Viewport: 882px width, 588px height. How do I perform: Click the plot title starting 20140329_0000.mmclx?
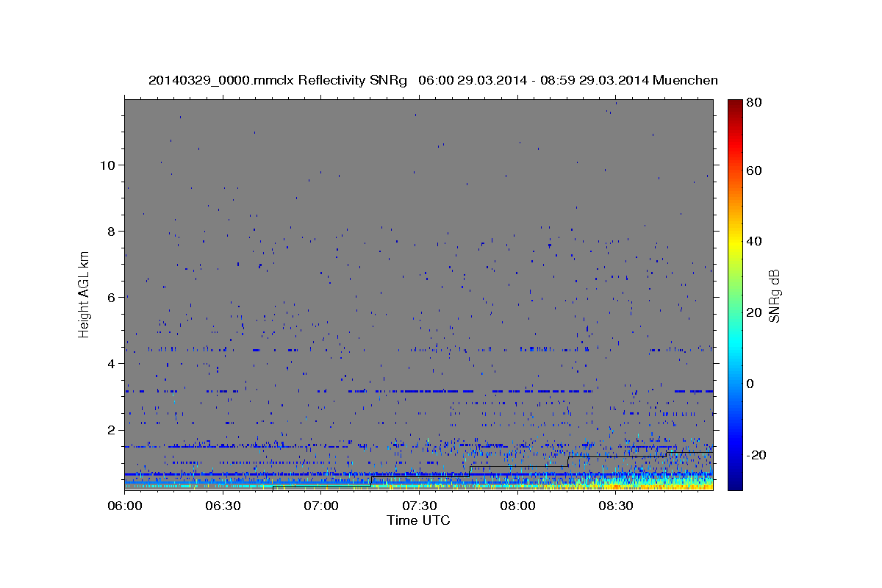[433, 80]
